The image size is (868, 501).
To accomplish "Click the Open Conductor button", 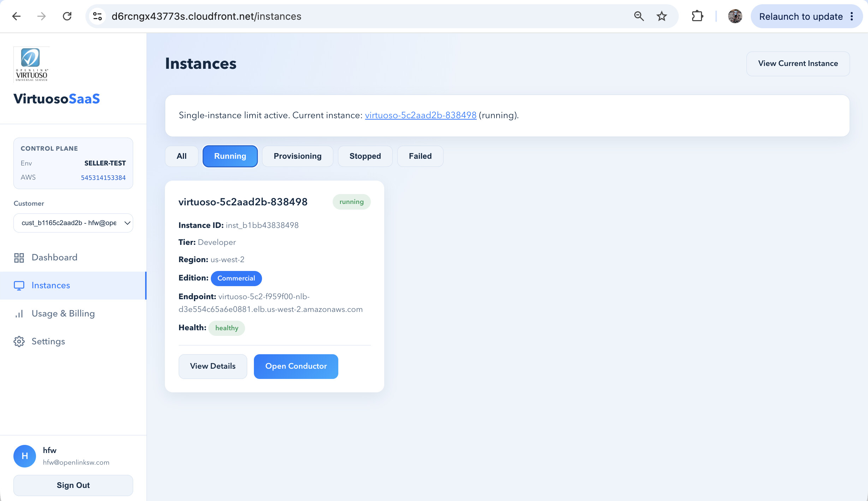I will pos(296,366).
